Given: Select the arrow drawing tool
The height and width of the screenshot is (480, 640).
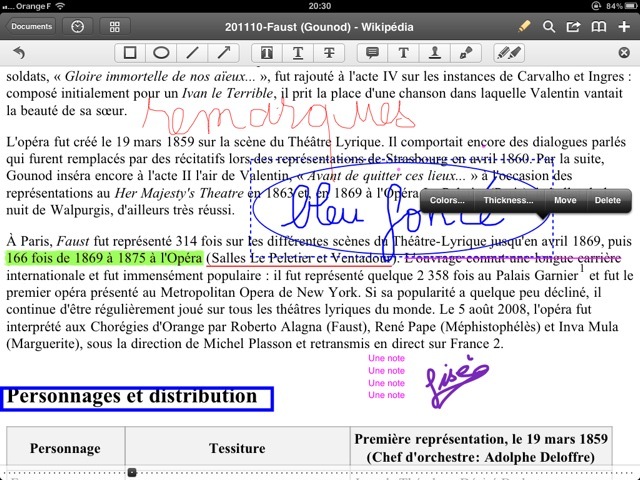Looking at the screenshot, I should coord(223,52).
